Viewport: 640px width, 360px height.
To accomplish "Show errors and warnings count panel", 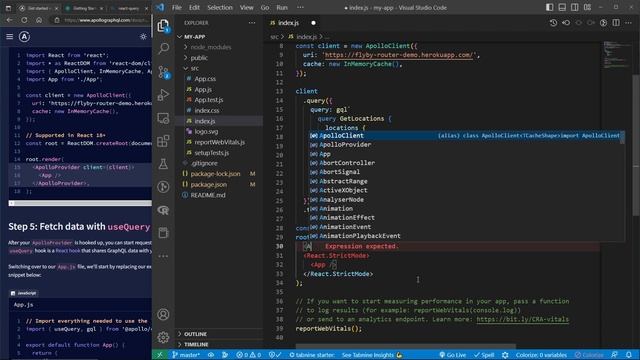I will (249, 355).
